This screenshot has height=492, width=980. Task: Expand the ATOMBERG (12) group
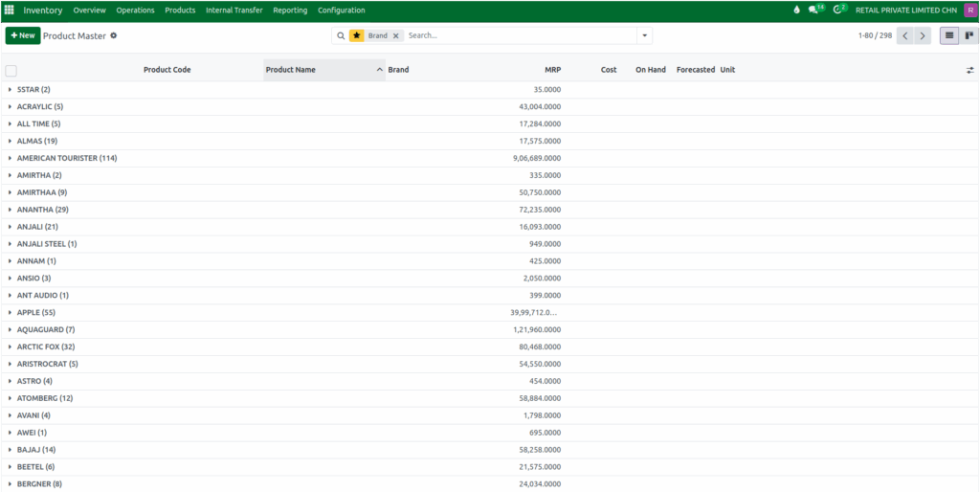click(10, 398)
